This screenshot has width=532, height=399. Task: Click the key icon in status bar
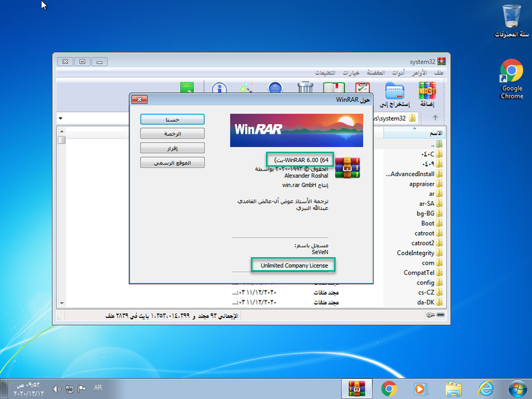pos(431,315)
